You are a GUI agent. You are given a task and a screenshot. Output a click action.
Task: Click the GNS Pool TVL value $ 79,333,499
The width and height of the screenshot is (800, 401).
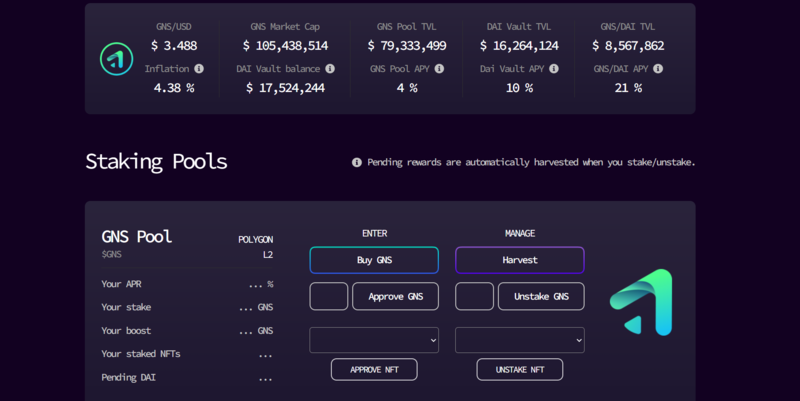point(407,46)
